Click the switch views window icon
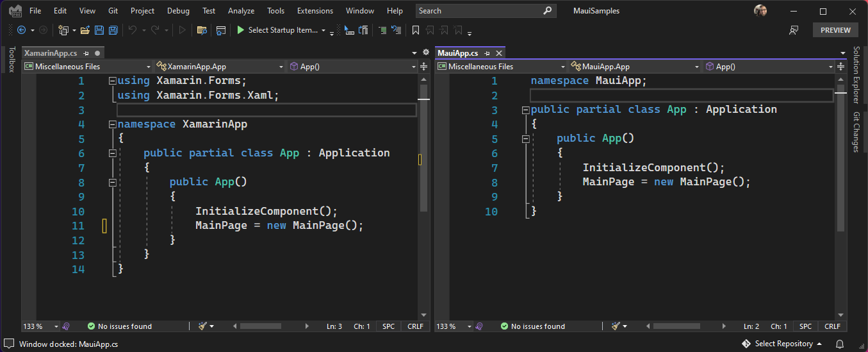 click(x=221, y=30)
